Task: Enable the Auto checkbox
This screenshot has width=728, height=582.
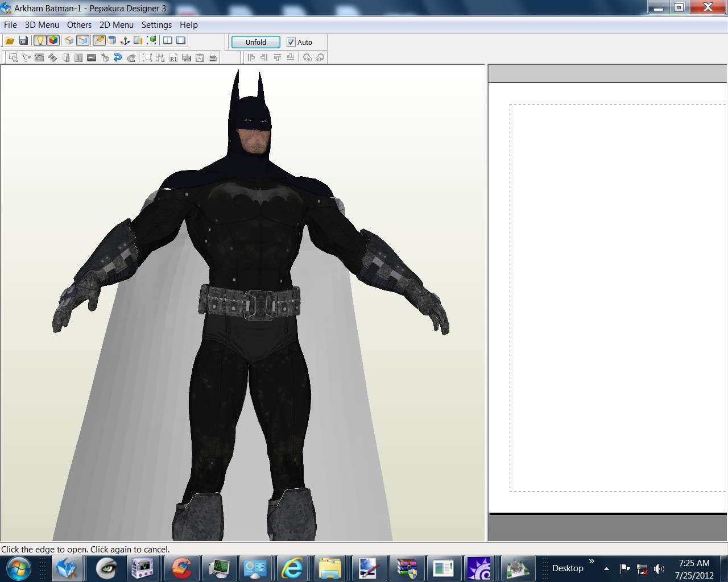Action: pyautogui.click(x=291, y=41)
